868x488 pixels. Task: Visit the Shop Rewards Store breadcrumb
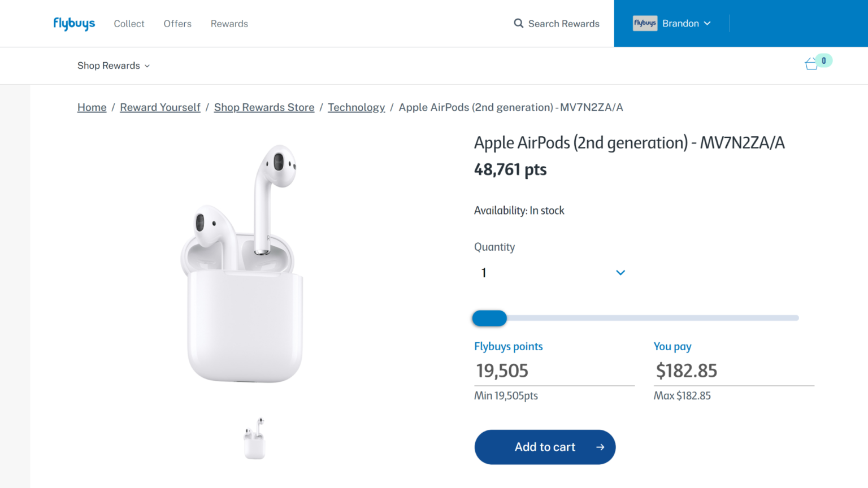264,107
